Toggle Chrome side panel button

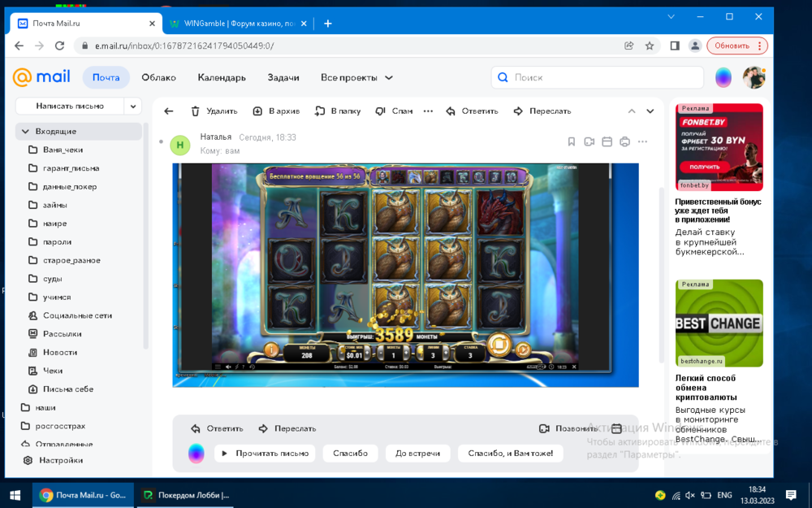pyautogui.click(x=674, y=46)
